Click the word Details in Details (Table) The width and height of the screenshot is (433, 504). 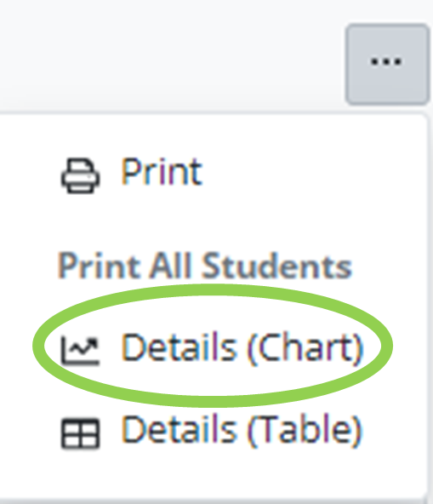(x=179, y=429)
